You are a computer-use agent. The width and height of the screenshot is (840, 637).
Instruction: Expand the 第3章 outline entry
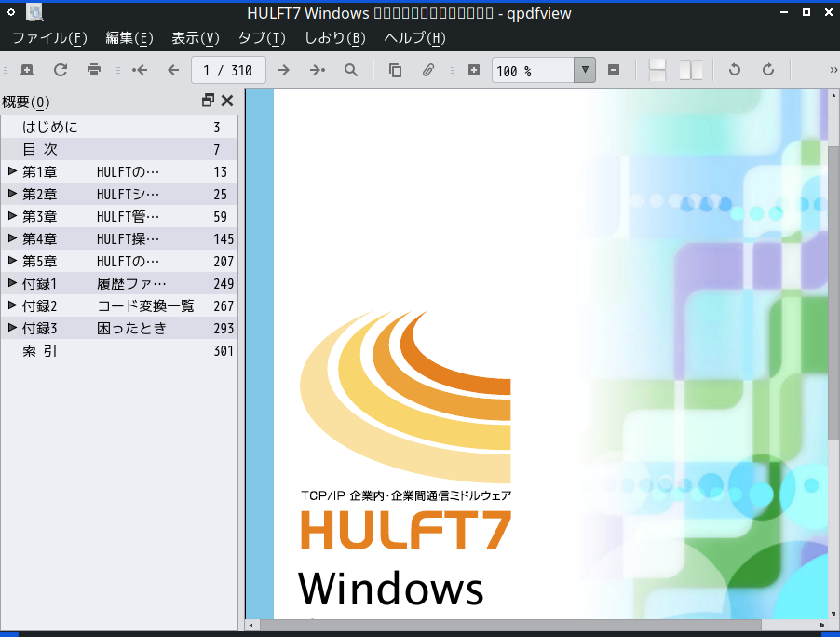click(x=12, y=216)
